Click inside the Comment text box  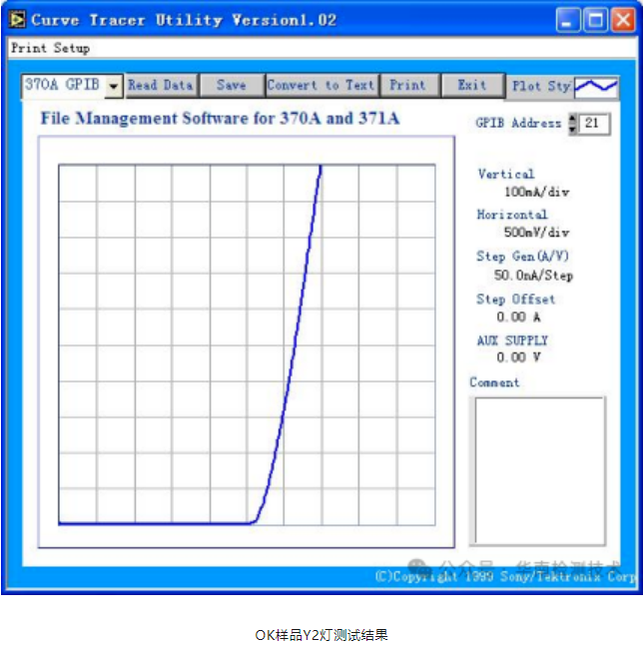pos(537,470)
